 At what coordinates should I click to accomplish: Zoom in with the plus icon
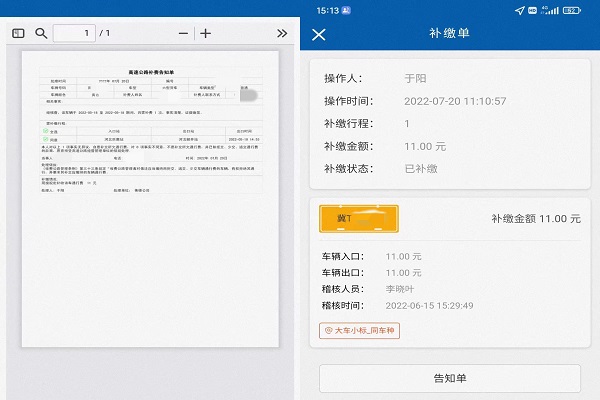[x=206, y=33]
